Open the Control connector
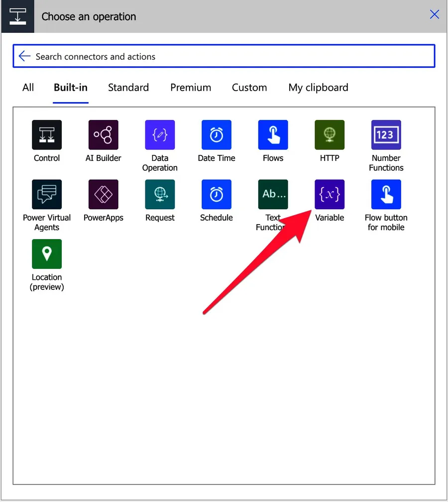448x502 pixels. (47, 135)
